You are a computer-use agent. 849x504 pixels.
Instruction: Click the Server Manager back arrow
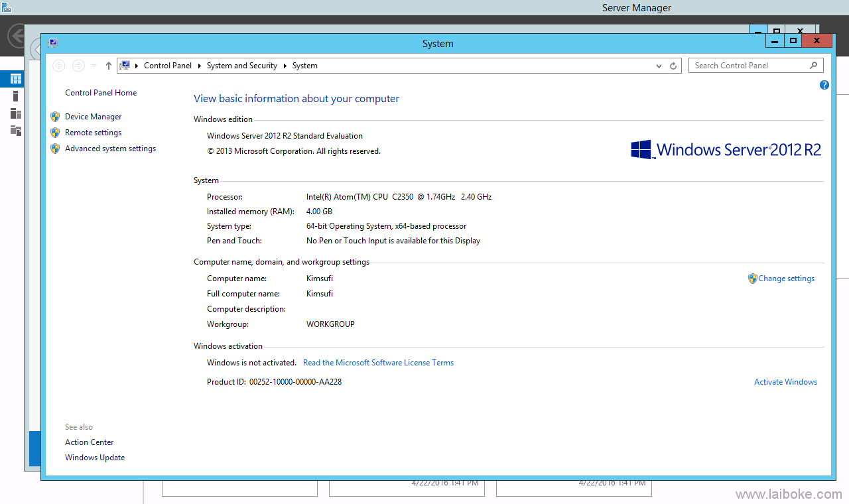(16, 34)
